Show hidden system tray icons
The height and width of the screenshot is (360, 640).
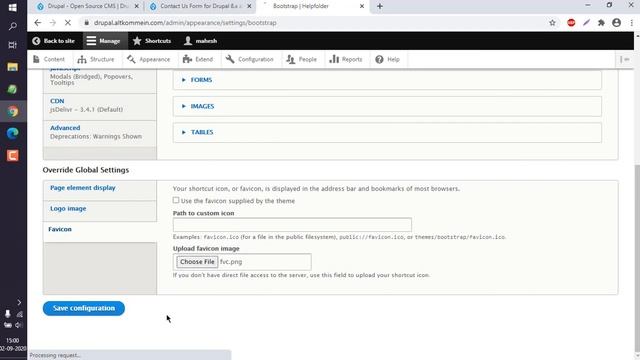pos(19,302)
